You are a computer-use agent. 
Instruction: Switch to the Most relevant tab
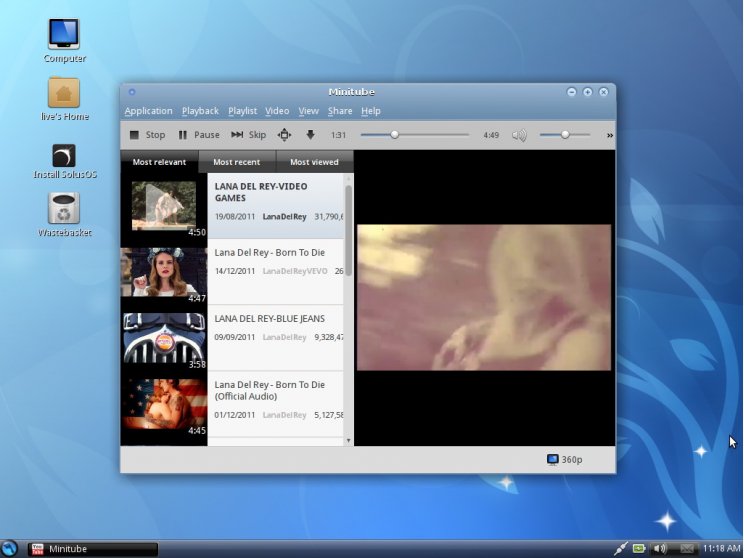coord(159,162)
